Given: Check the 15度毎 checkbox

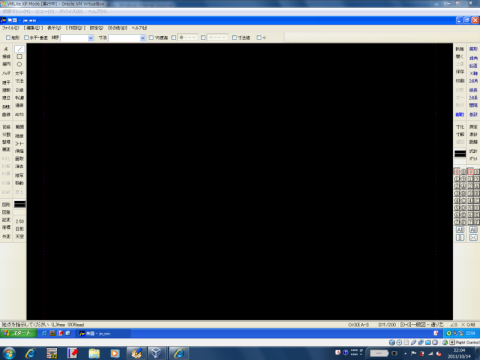Looking at the screenshot, I should (151, 38).
